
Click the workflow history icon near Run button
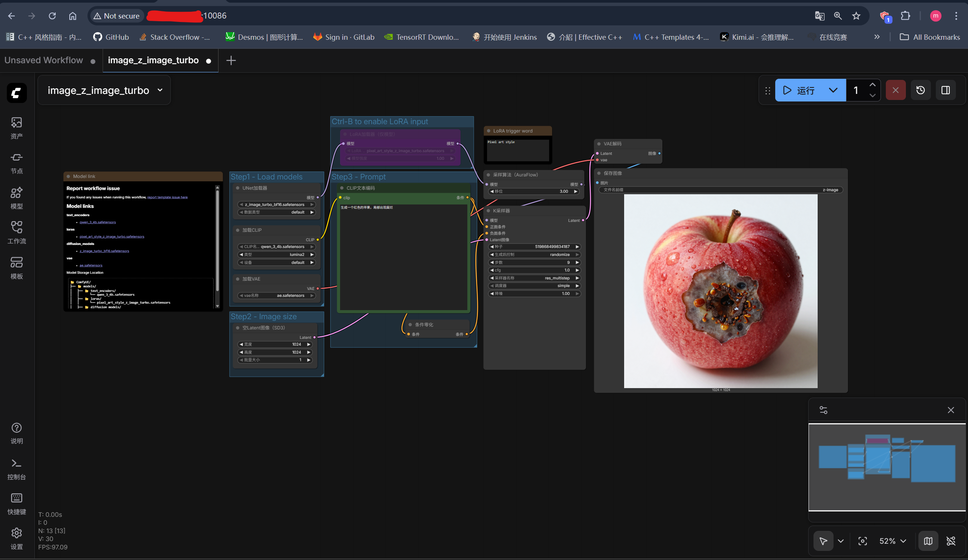[921, 90]
